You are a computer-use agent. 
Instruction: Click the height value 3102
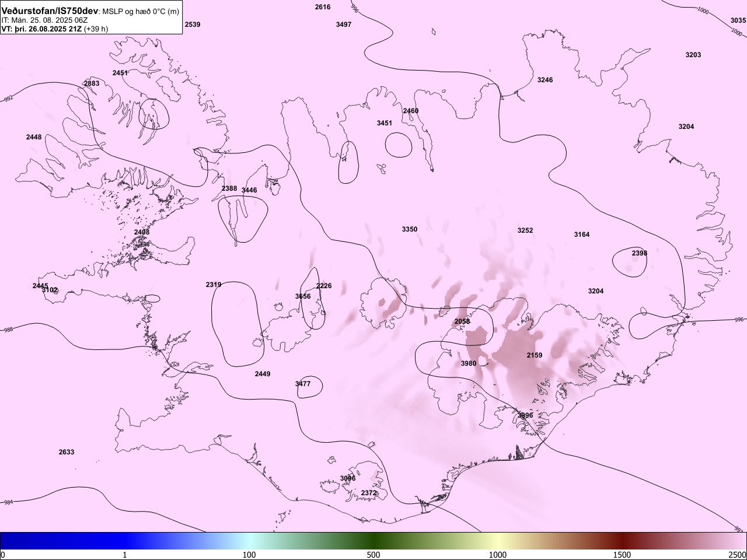pyautogui.click(x=50, y=290)
